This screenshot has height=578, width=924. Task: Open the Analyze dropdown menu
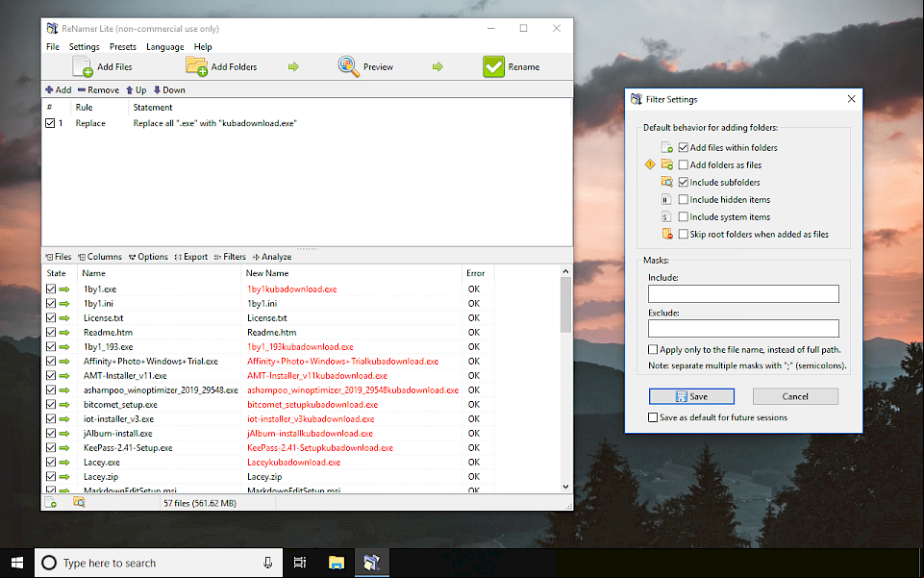click(272, 257)
